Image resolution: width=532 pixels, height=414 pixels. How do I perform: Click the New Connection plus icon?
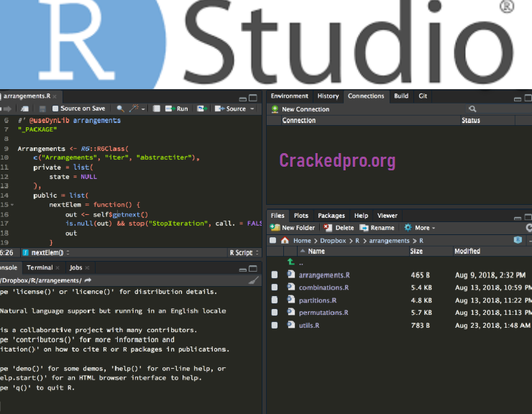(275, 109)
